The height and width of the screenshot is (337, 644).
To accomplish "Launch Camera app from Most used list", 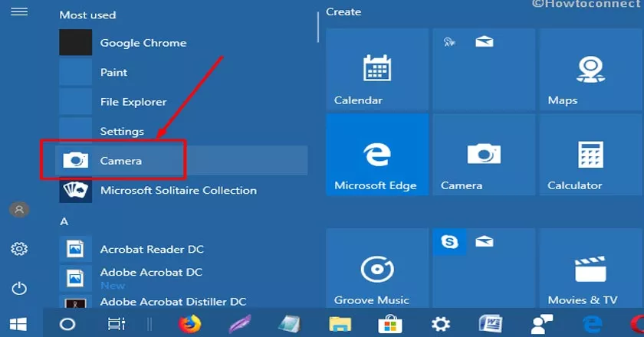I will click(181, 161).
